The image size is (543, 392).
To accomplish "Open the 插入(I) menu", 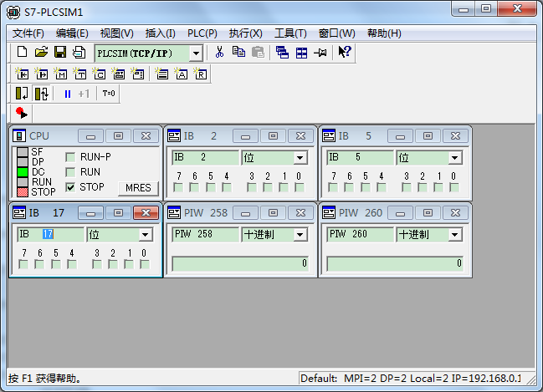I will coord(160,33).
